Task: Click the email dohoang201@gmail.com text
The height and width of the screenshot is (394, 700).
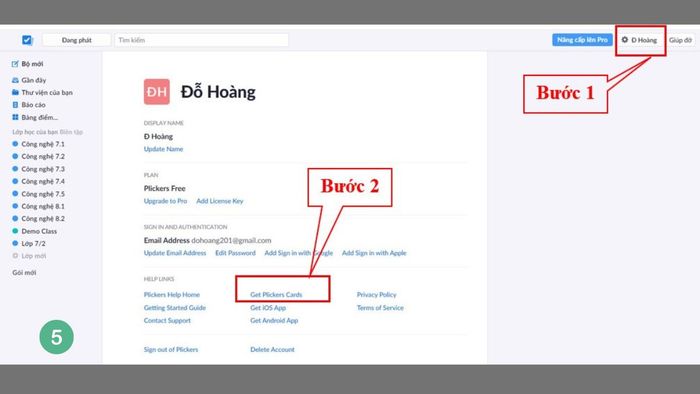Action: pos(231,241)
